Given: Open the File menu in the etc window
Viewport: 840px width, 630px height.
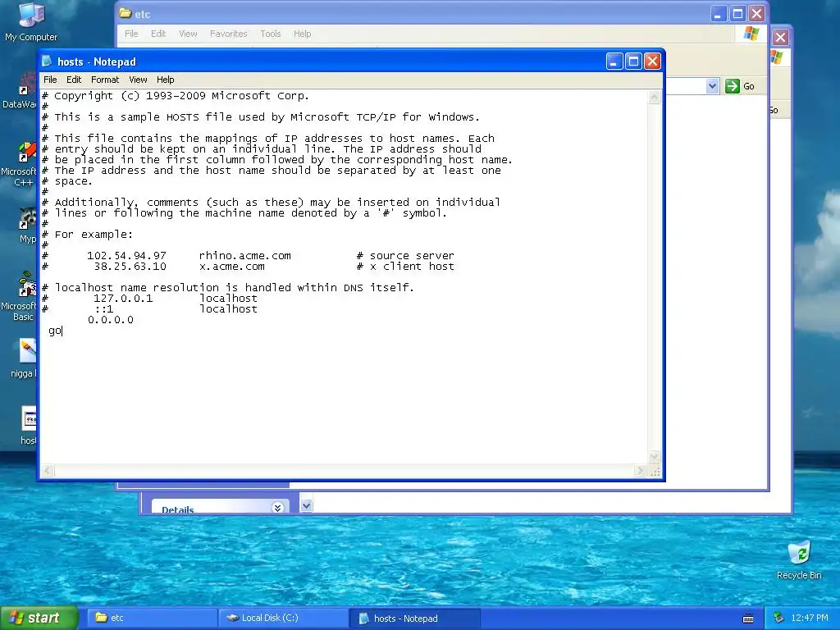Looking at the screenshot, I should (x=131, y=34).
